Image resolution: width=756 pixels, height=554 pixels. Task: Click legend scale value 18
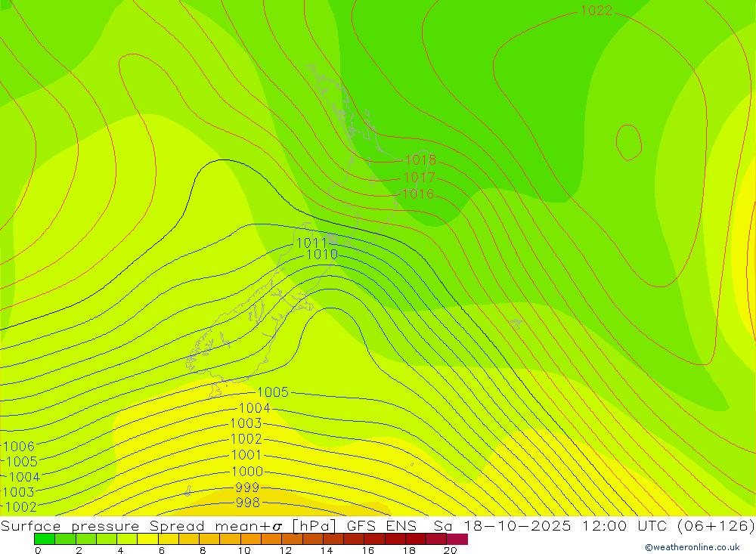point(409,550)
